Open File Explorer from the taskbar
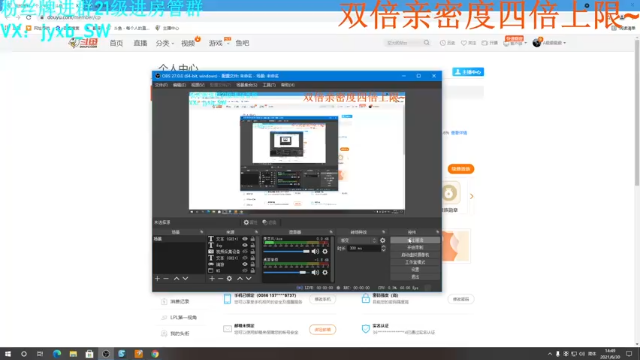 [x=73, y=353]
